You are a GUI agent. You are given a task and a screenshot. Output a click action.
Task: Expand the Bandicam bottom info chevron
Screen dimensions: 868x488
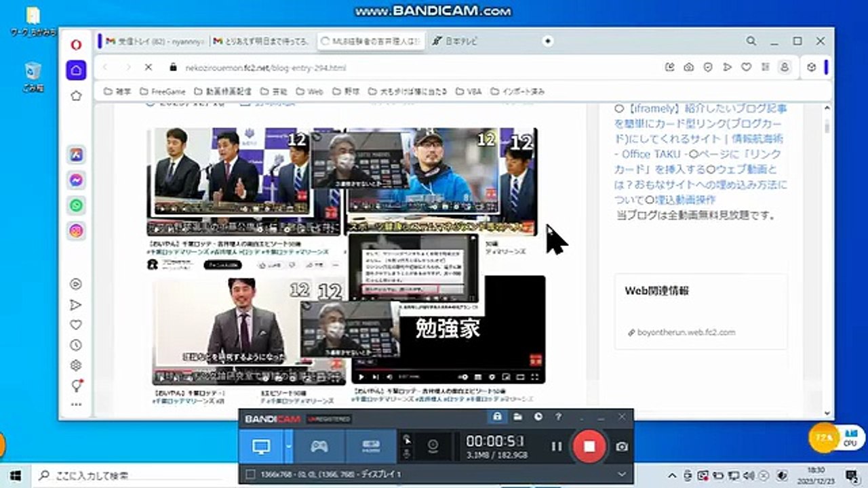(x=622, y=474)
